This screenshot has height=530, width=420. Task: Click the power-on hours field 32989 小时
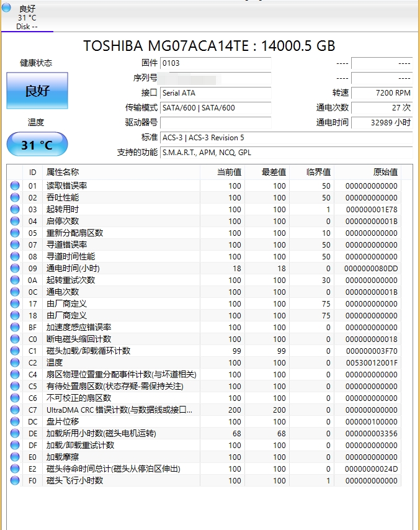tap(382, 122)
